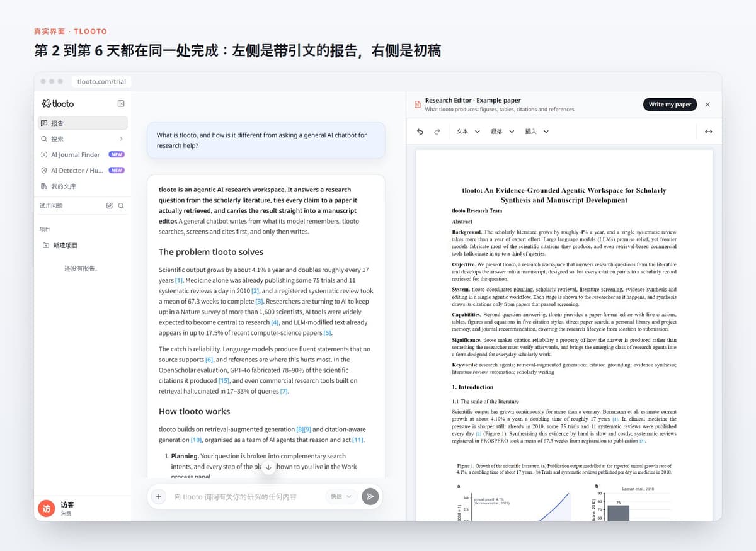Click the send message arrow button
This screenshot has width=756, height=551.
[370, 496]
